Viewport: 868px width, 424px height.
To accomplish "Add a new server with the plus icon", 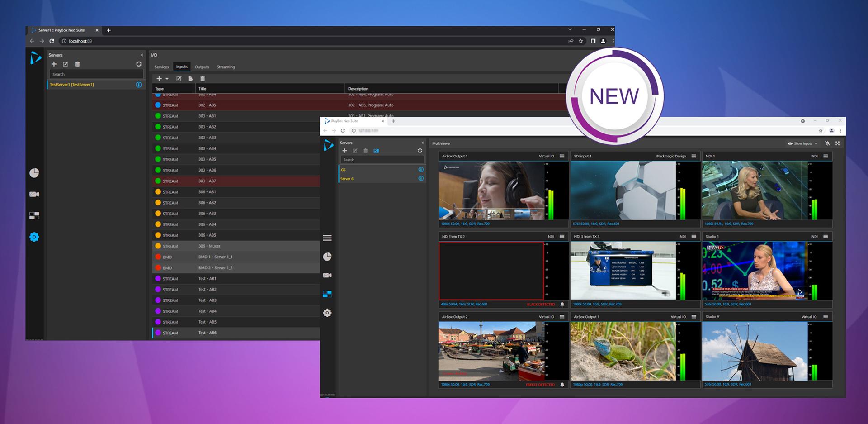I will (54, 64).
